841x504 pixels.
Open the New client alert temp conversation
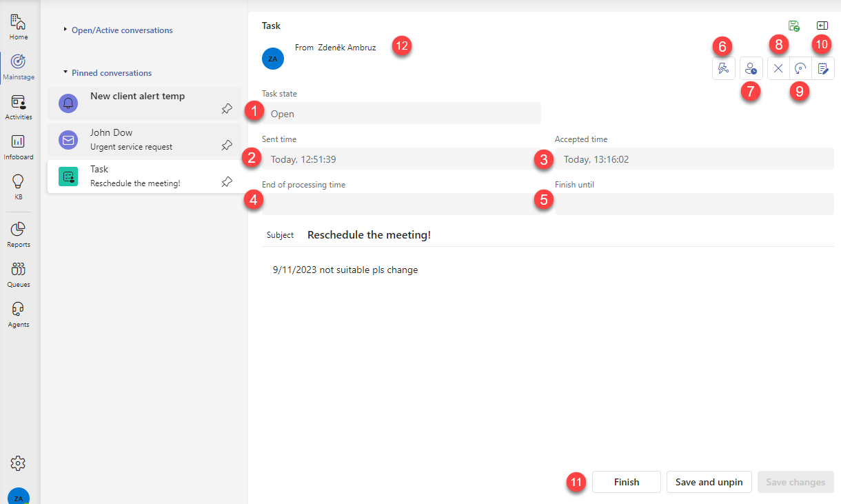(x=144, y=103)
